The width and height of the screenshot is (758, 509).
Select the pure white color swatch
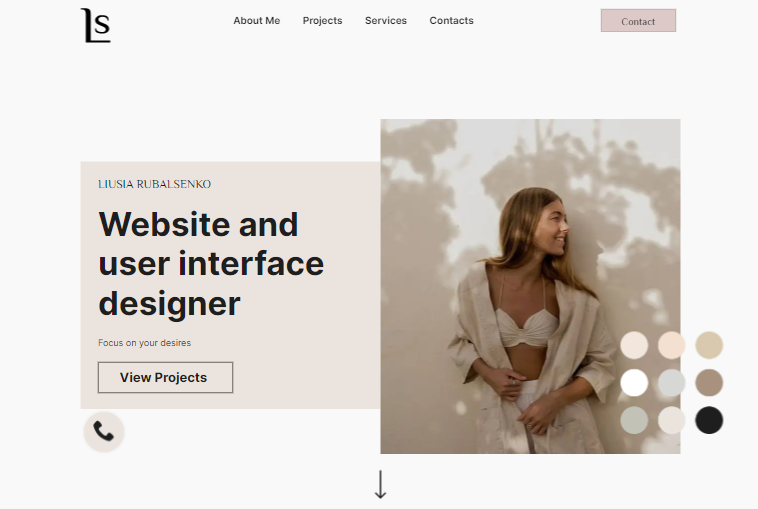coord(634,382)
